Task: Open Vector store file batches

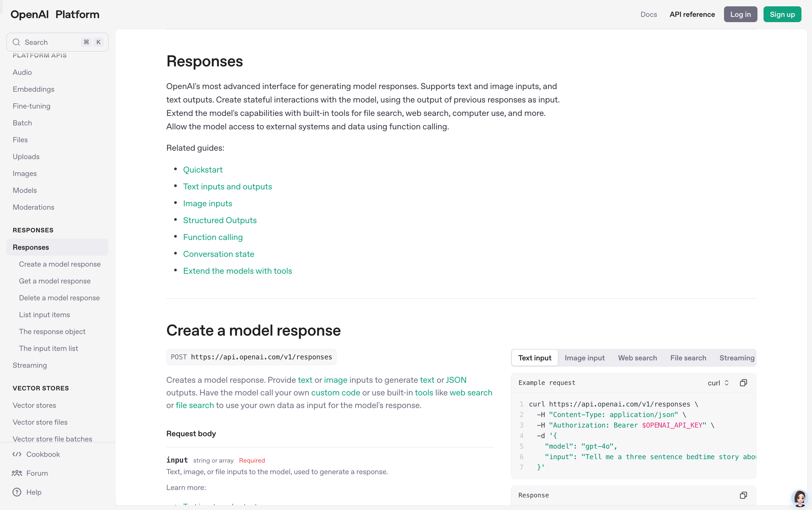Action: 52,439
